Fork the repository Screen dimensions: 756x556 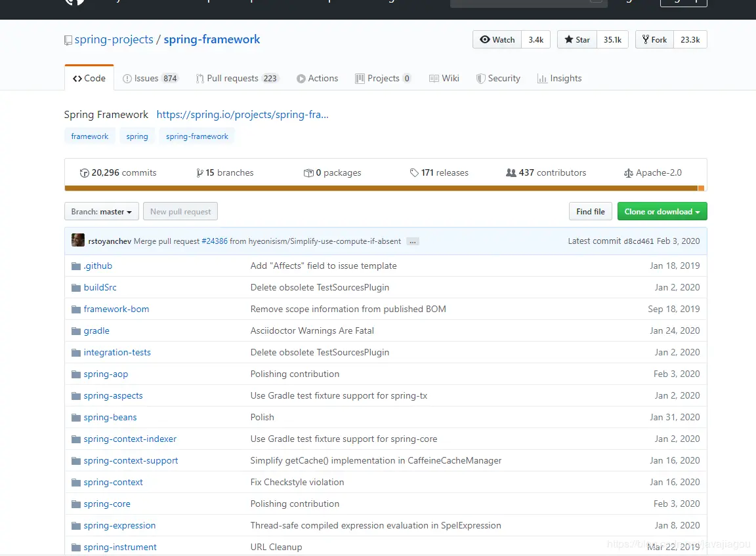654,40
